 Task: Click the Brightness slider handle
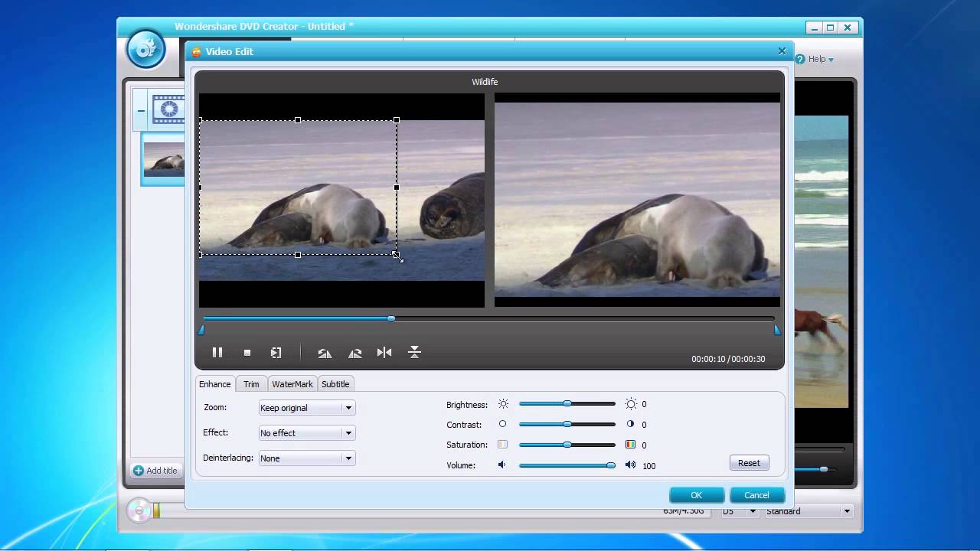point(567,403)
